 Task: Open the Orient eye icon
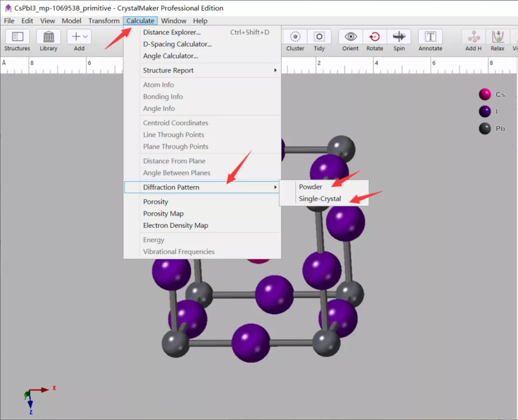pyautogui.click(x=351, y=36)
